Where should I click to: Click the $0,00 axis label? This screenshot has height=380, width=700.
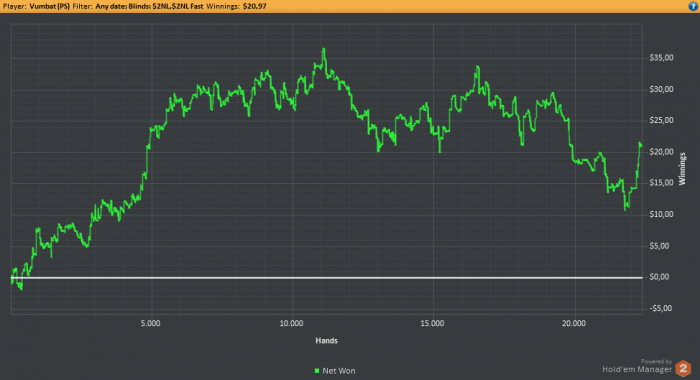[x=660, y=277]
